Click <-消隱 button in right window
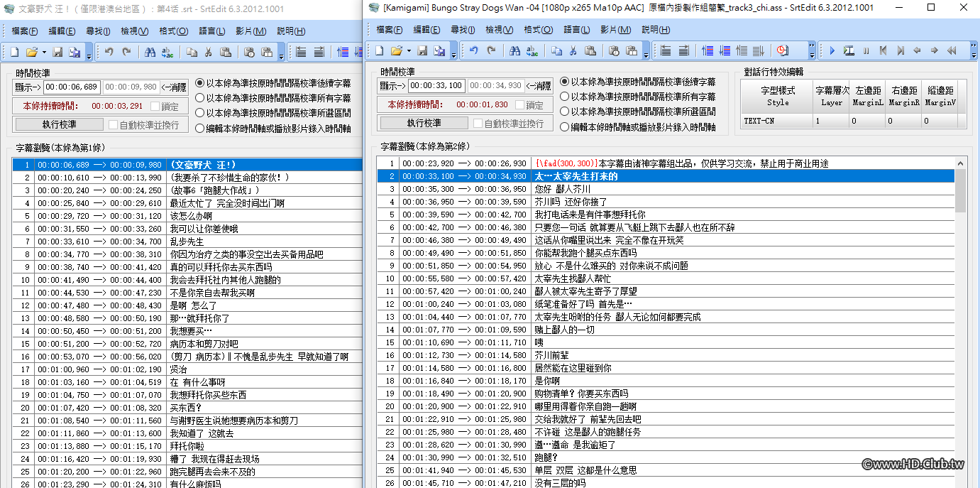The height and width of the screenshot is (488, 980). (539, 86)
